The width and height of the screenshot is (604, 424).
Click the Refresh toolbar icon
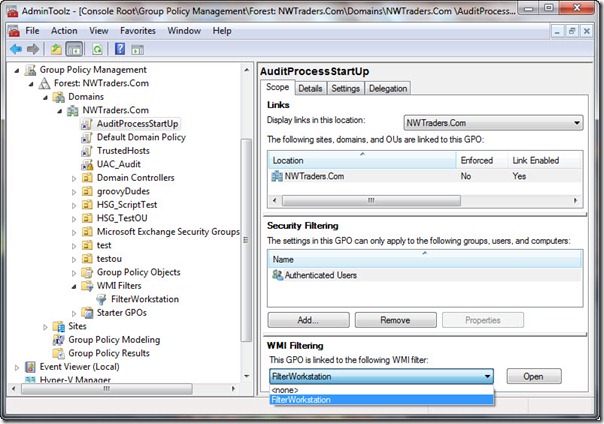pyautogui.click(x=97, y=48)
